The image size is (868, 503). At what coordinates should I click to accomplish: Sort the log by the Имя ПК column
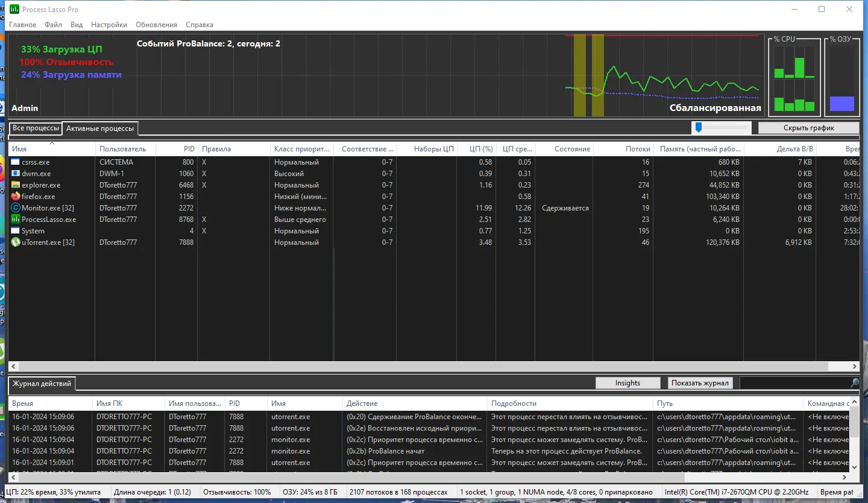(129, 403)
